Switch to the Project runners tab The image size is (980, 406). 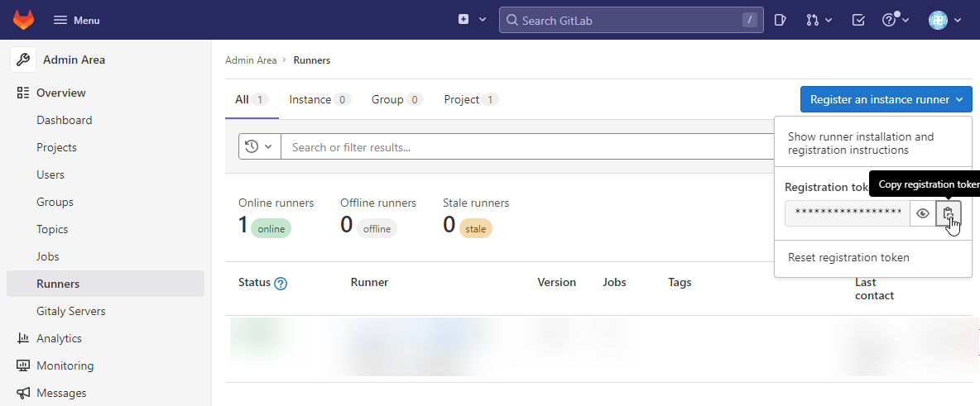[x=471, y=99]
